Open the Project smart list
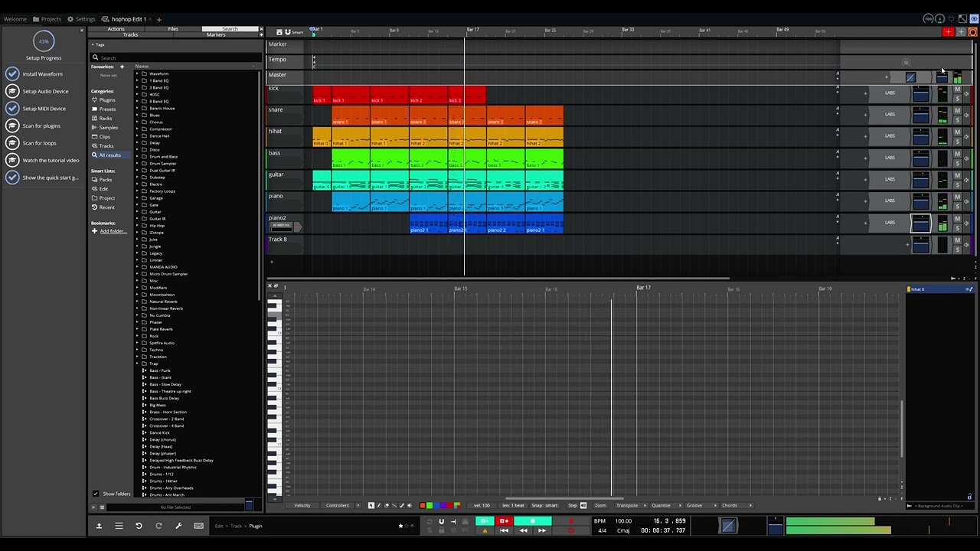The image size is (980, 551). pos(106,198)
